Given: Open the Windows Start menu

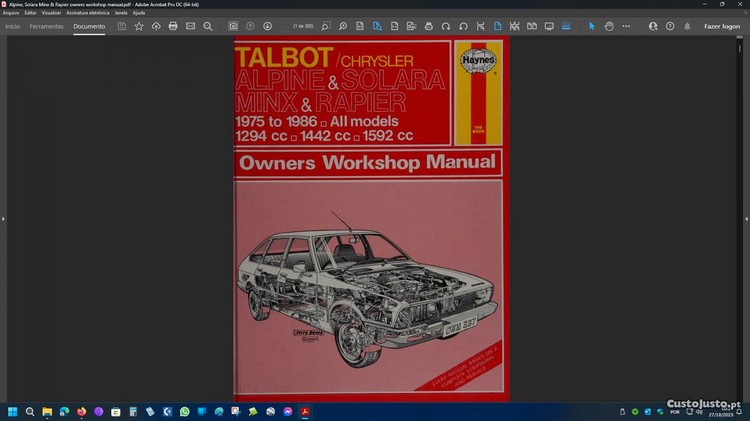Looking at the screenshot, I should point(13,411).
